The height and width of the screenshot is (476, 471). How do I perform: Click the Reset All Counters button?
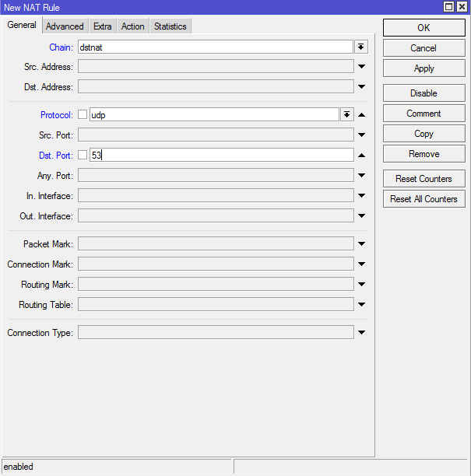coord(424,199)
